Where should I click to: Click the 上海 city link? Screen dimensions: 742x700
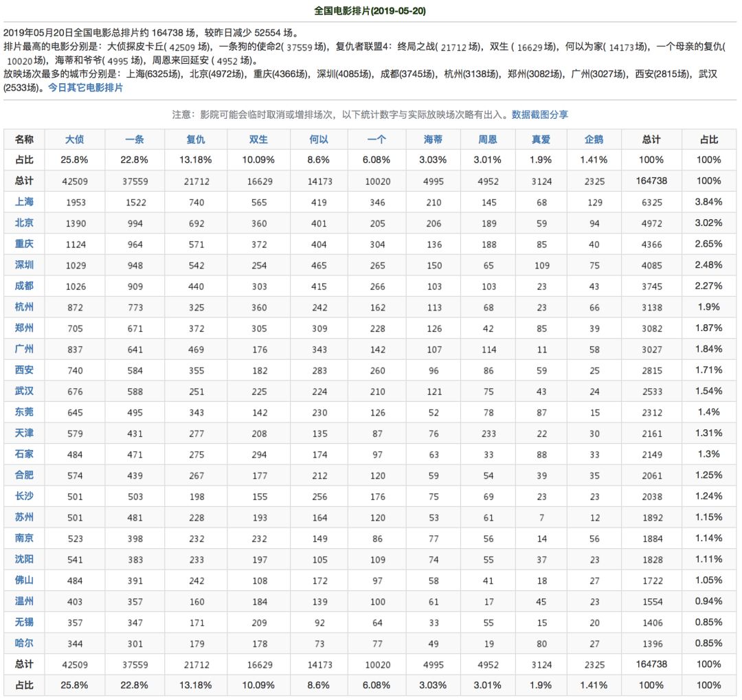24,202
